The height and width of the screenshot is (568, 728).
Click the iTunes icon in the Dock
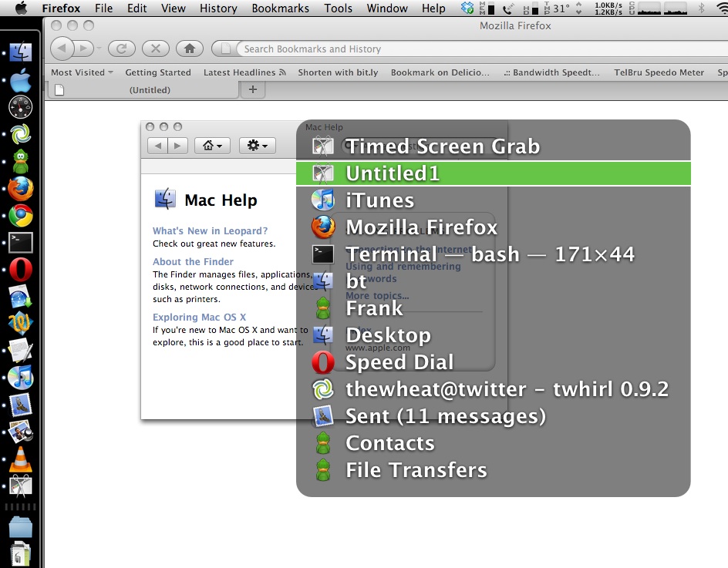point(20,377)
